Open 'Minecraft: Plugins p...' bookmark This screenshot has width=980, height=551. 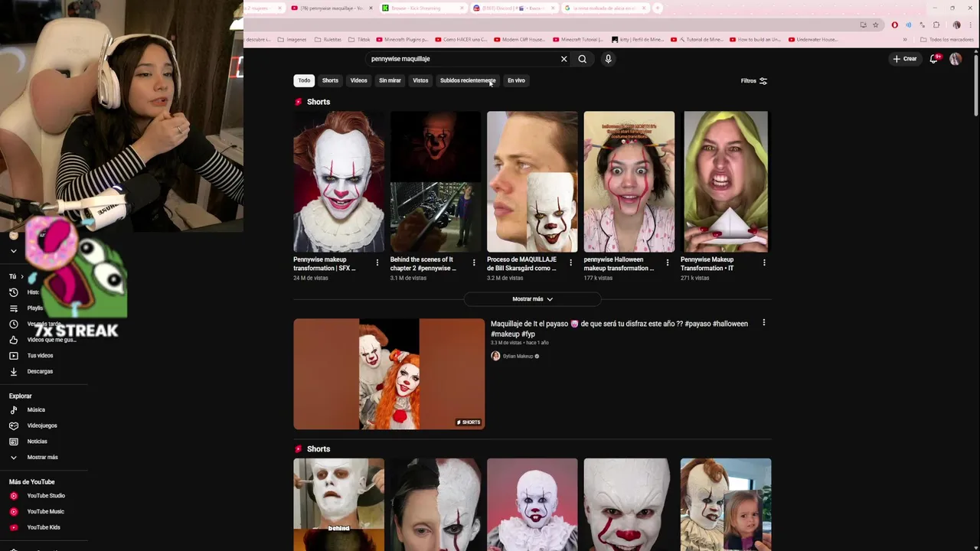(x=403, y=39)
